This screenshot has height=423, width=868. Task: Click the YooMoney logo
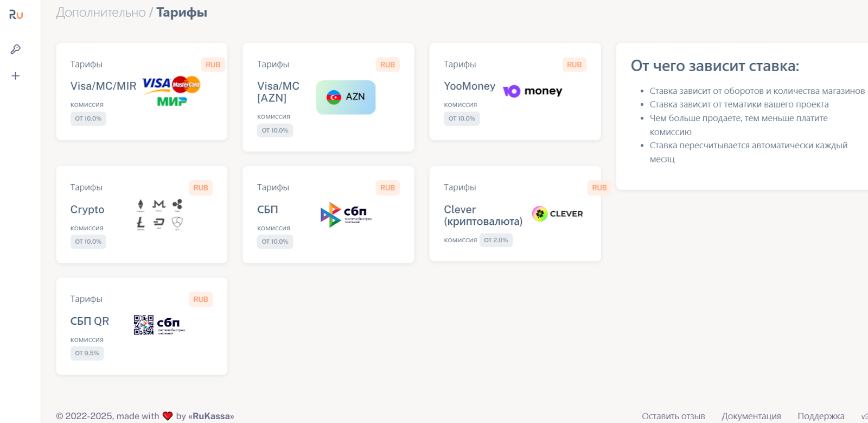(532, 91)
